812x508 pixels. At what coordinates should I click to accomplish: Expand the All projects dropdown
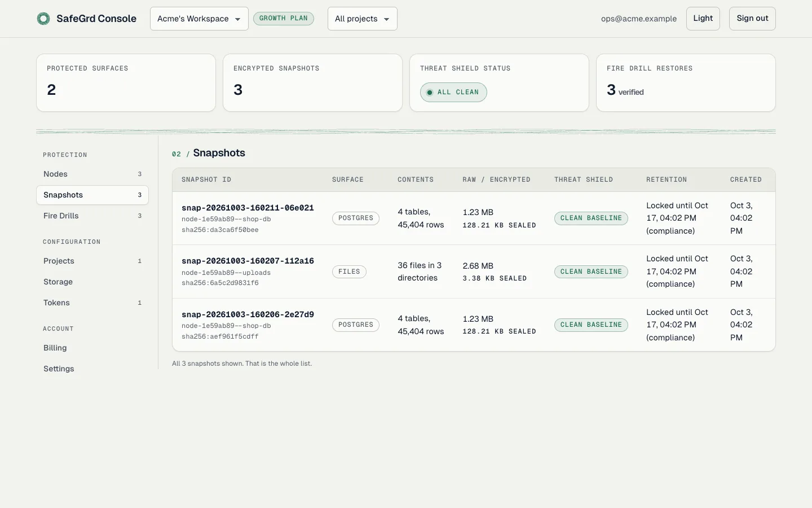363,19
